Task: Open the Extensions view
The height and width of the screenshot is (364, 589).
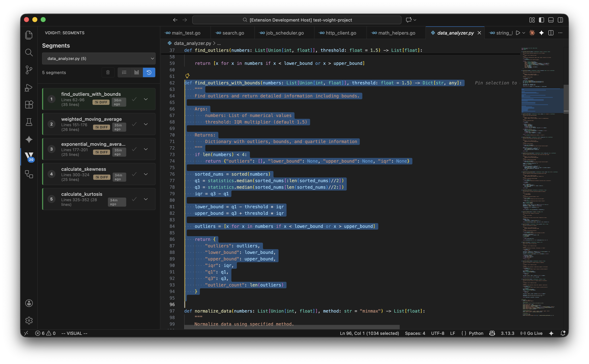Action: point(29,104)
